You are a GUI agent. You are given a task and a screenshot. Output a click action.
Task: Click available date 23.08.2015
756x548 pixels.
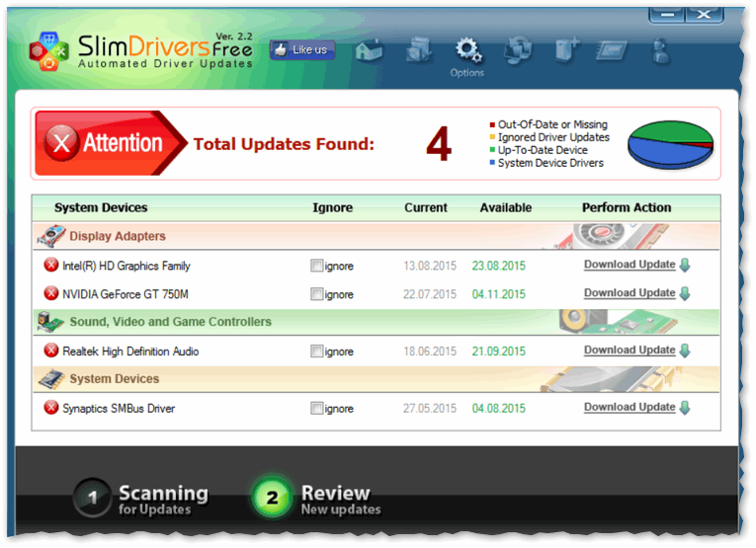coord(498,266)
